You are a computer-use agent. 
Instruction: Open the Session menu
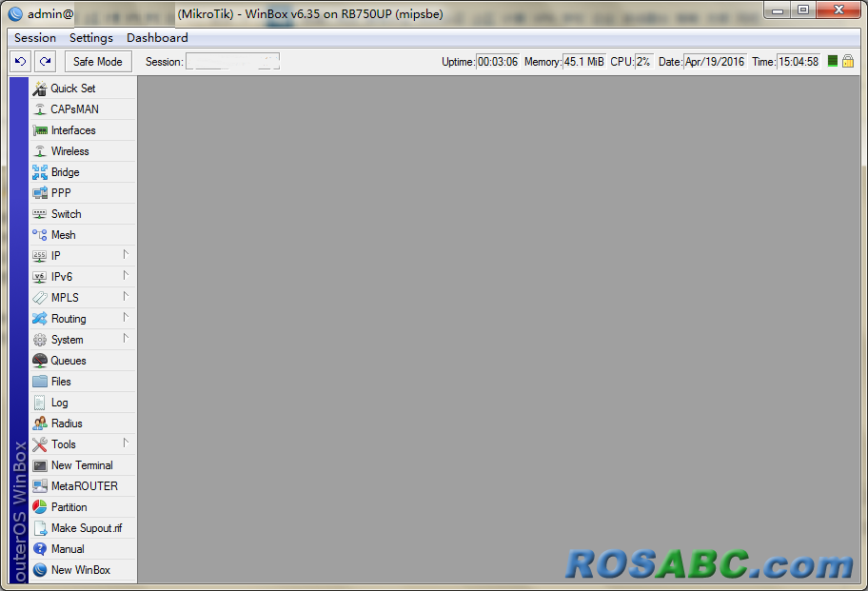35,38
